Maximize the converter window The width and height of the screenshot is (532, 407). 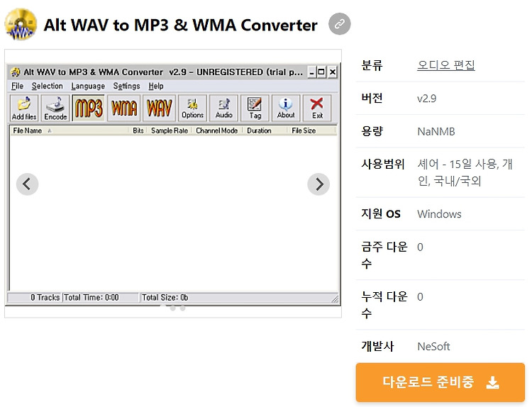coord(321,72)
